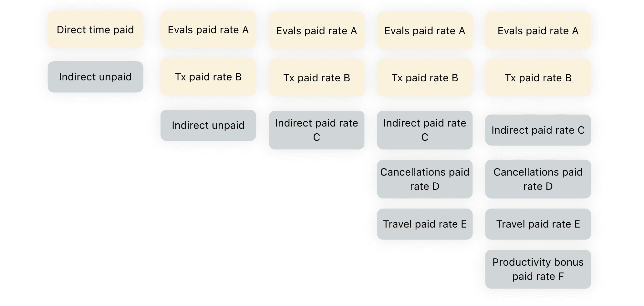The height and width of the screenshot is (306, 644).
Task: Click Indirect paid rate C in the third column
Action: click(x=317, y=130)
